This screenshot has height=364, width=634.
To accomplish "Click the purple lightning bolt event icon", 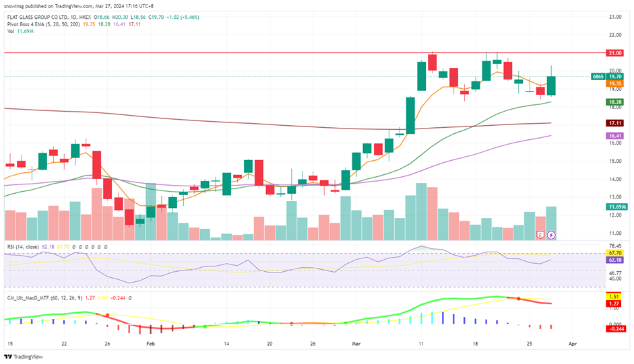I will point(551,235).
